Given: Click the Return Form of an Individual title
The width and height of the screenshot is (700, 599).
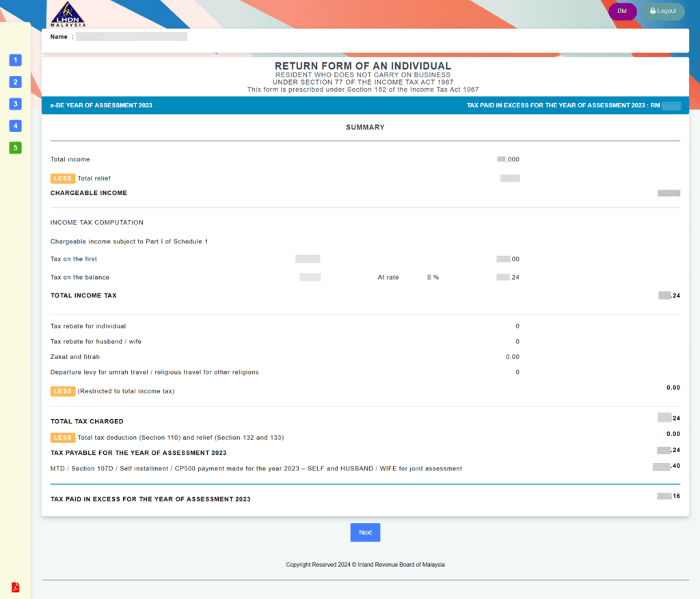Looking at the screenshot, I should click(363, 66).
